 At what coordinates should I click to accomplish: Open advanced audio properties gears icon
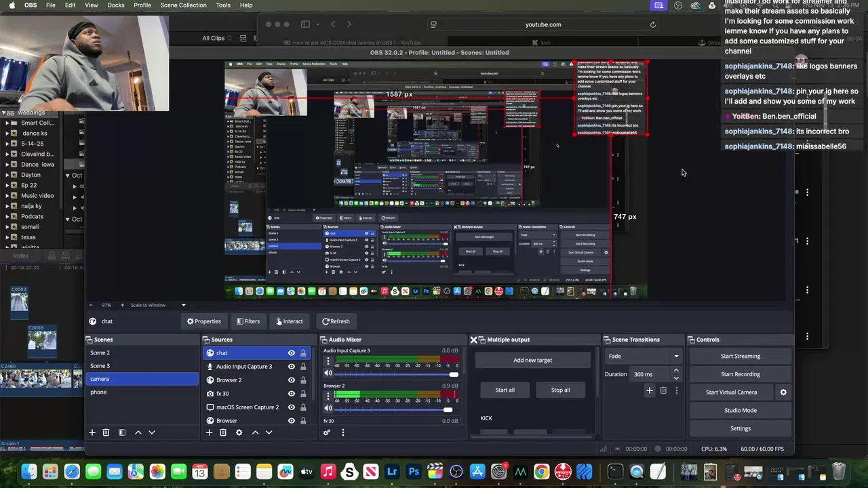(x=327, y=432)
